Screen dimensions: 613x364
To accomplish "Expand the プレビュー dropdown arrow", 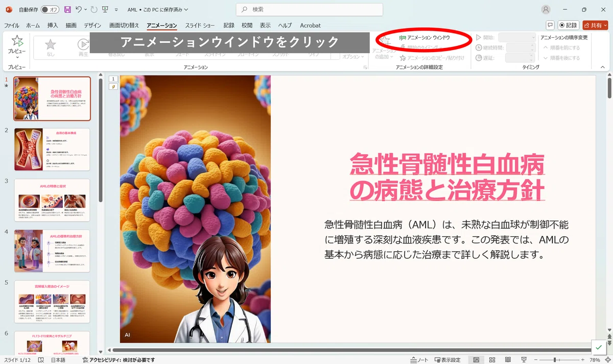I will click(17, 57).
